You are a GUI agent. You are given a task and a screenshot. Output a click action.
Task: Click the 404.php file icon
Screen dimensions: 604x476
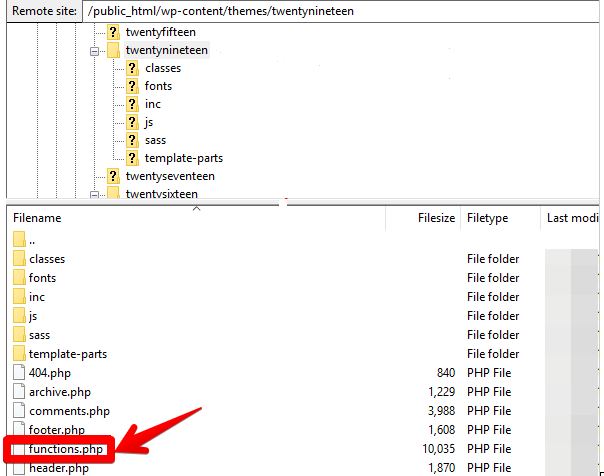(20, 373)
